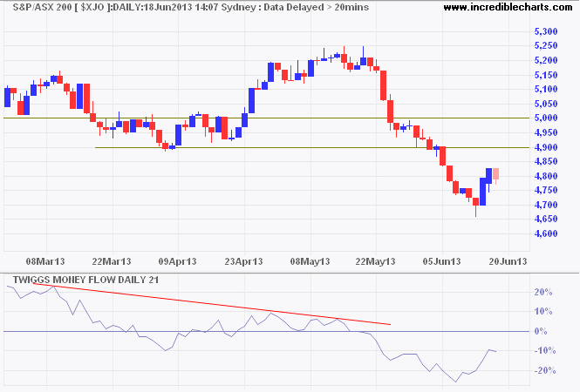Click the 20Jun13 date label
The image size is (580, 392).
pyautogui.click(x=508, y=262)
